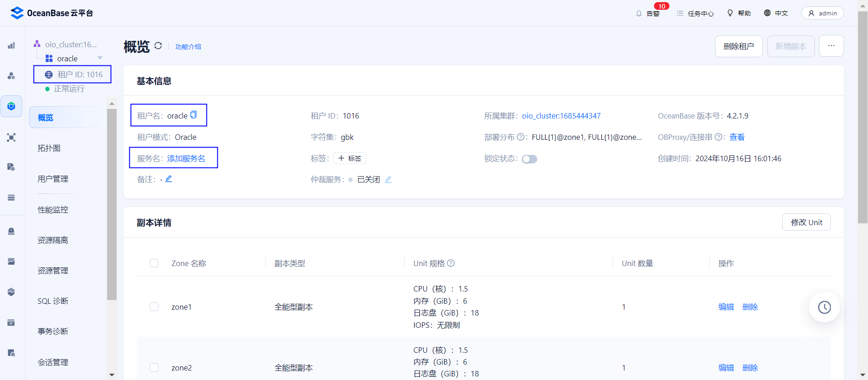
Task: Open the connected-nodes icon in left rail
Action: pyautogui.click(x=11, y=137)
